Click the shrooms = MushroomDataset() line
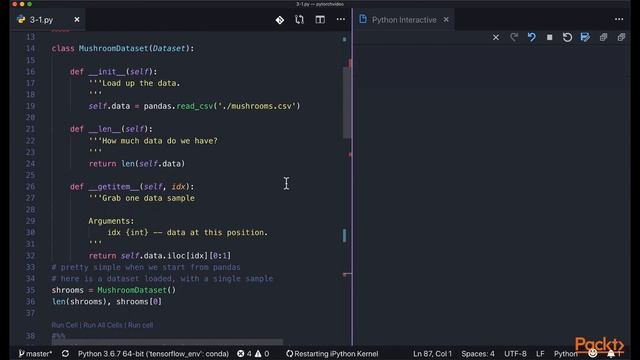 point(113,290)
